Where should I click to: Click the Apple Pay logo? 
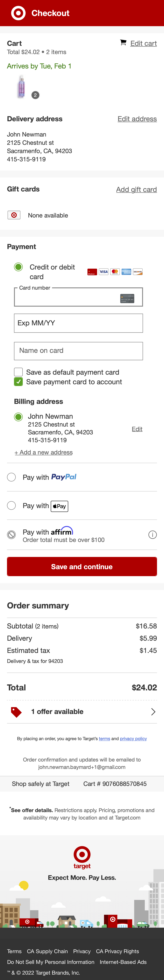tap(59, 506)
